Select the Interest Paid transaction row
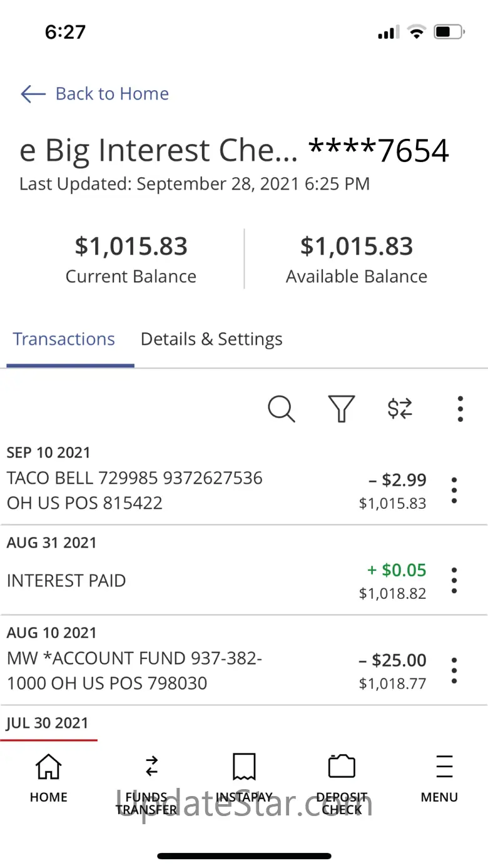The height and width of the screenshot is (868, 488). click(188, 581)
